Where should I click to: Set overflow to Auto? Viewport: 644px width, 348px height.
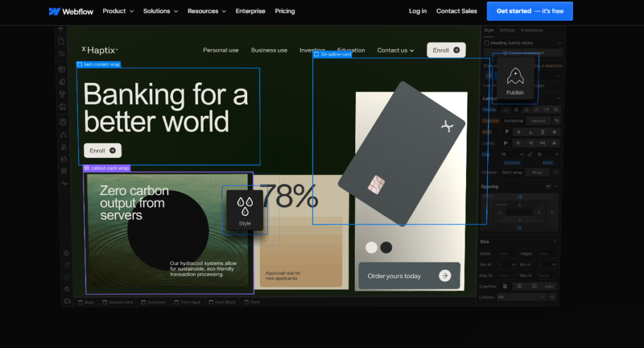pyautogui.click(x=548, y=286)
